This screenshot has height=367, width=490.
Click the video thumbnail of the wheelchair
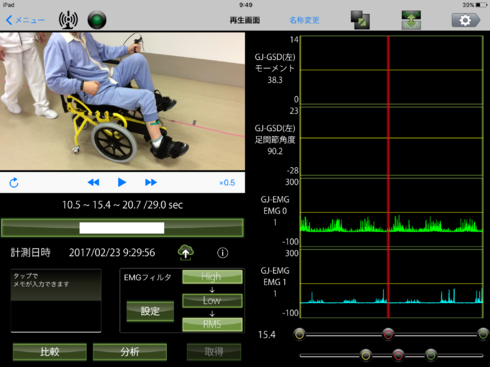122,101
